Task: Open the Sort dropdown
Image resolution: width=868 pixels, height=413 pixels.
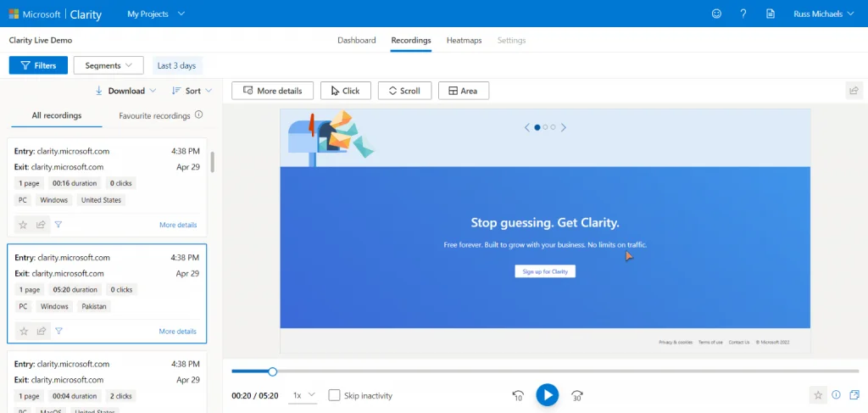Action: (192, 91)
